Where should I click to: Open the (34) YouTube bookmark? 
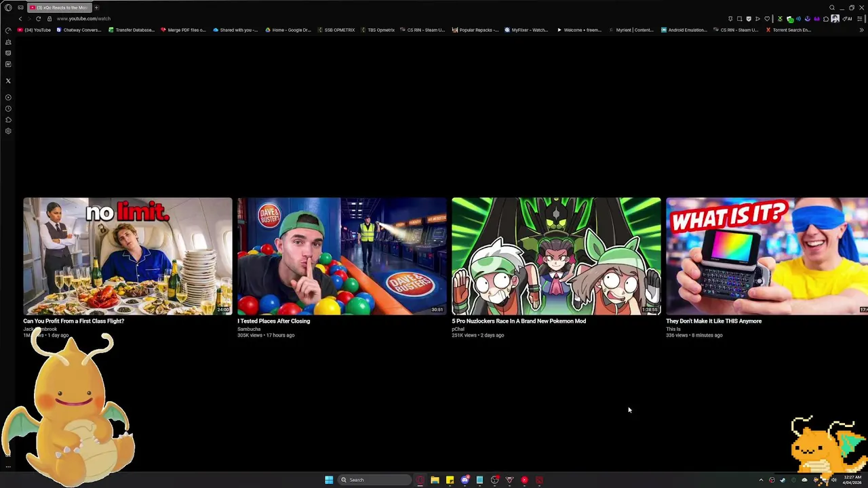[34, 30]
